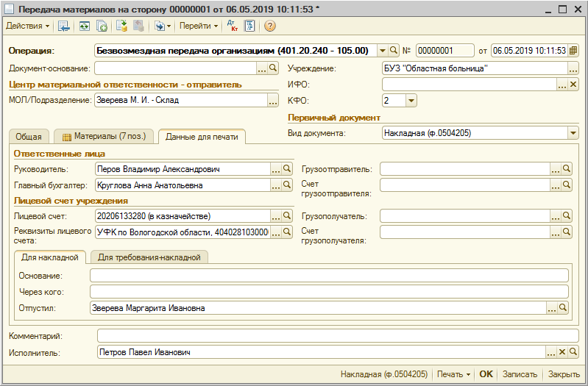Image resolution: width=588 pixels, height=386 pixels.
Task: Click the ellipsis for МОЛ/Подразделение
Action: pyautogui.click(x=273, y=101)
